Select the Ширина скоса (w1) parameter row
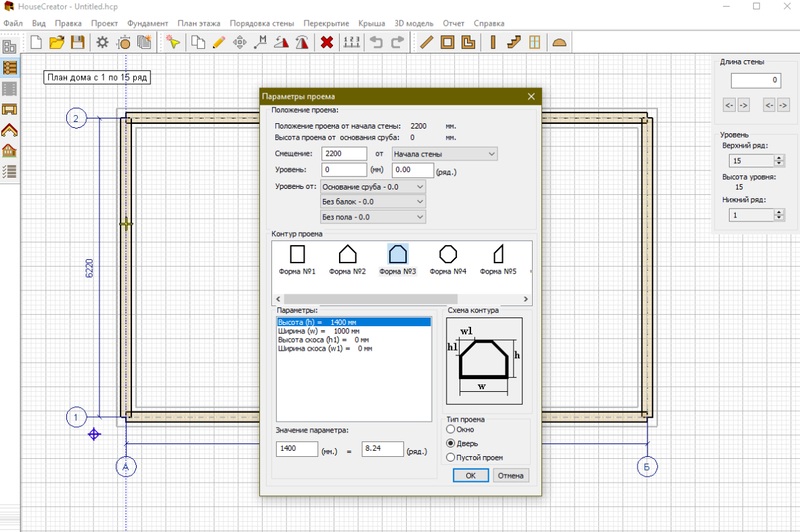 click(354, 348)
